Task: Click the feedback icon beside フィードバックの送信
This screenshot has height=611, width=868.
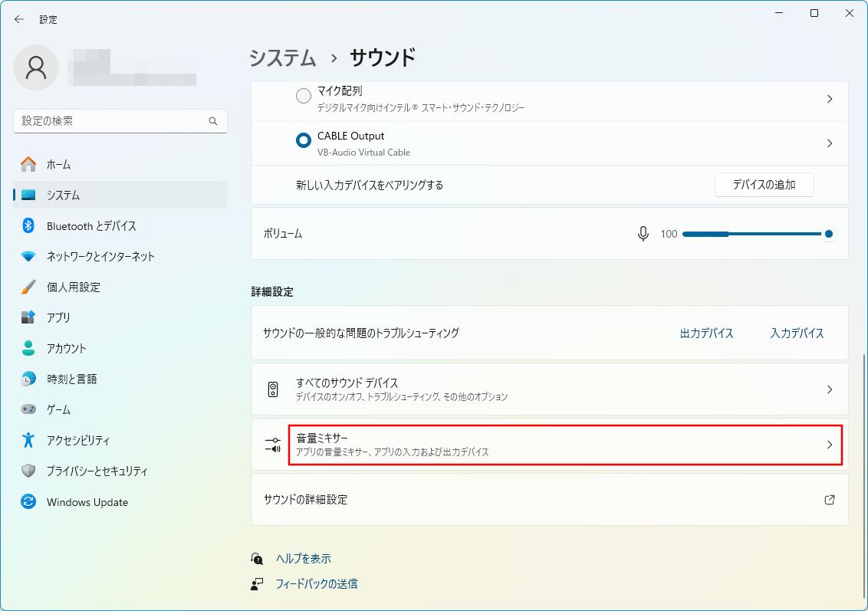Action: tap(257, 584)
